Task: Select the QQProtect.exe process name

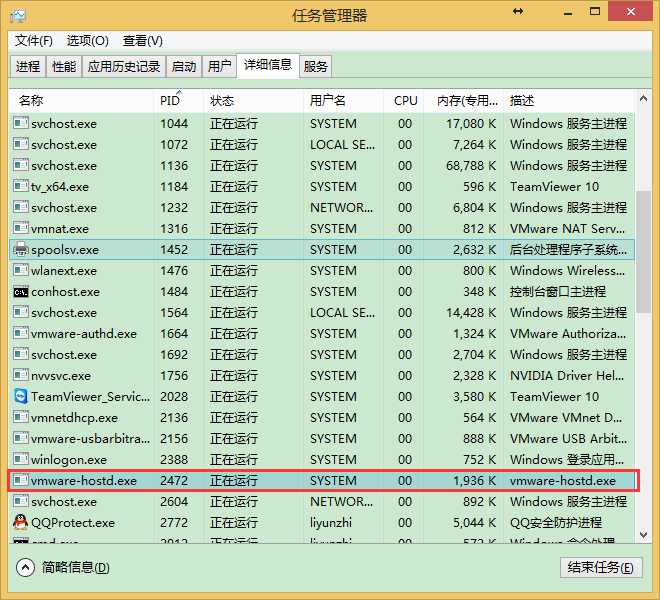Action: click(x=73, y=523)
